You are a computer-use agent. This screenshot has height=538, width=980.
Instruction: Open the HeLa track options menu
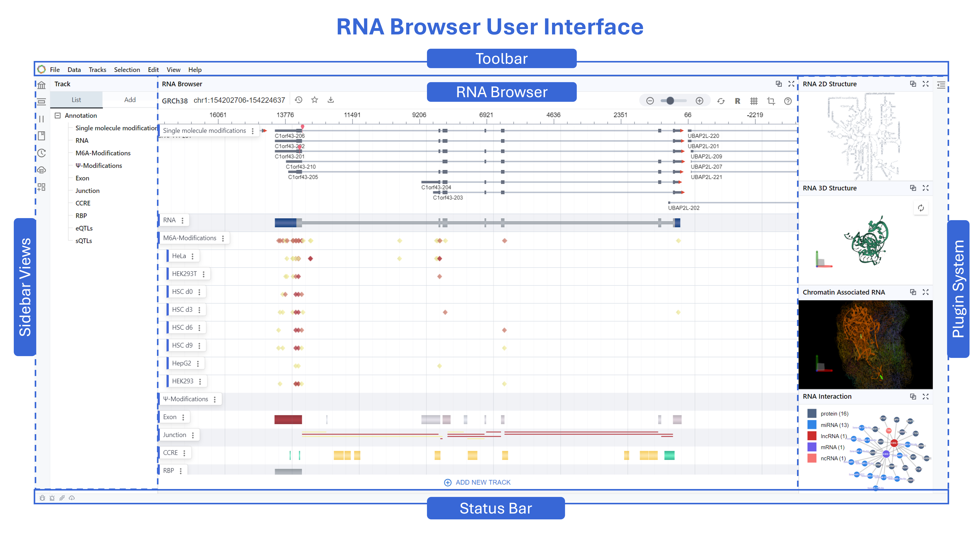(x=192, y=256)
